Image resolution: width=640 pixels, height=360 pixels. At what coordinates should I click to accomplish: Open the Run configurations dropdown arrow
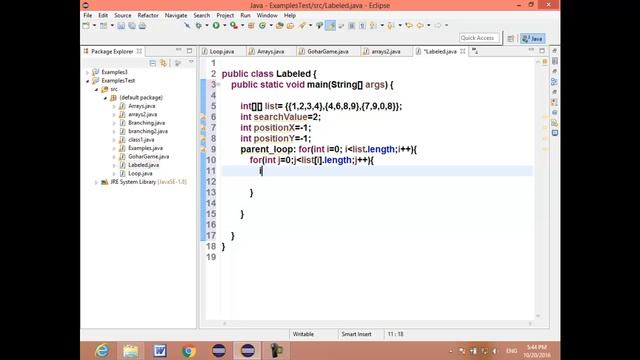point(224,26)
